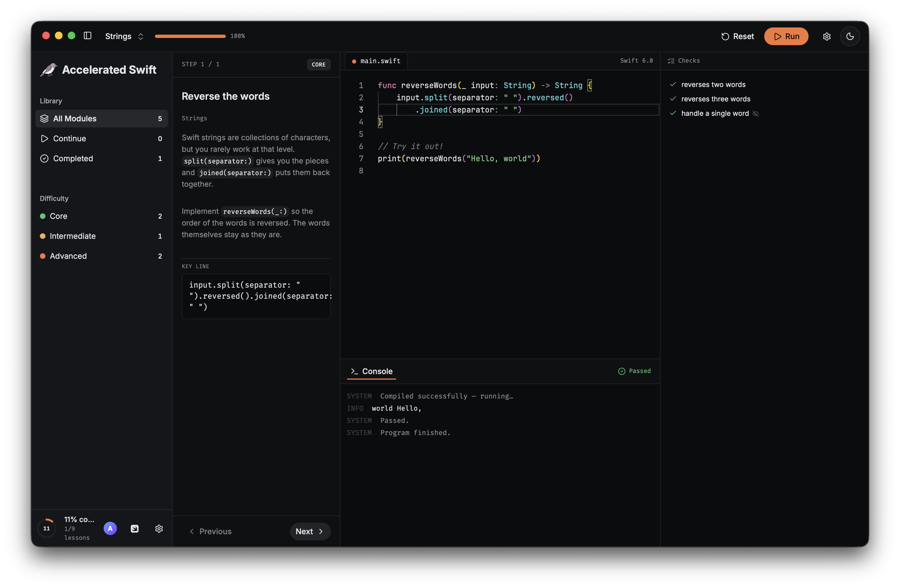The height and width of the screenshot is (588, 900).
Task: Click line number 7 in the gutter
Action: (x=361, y=158)
